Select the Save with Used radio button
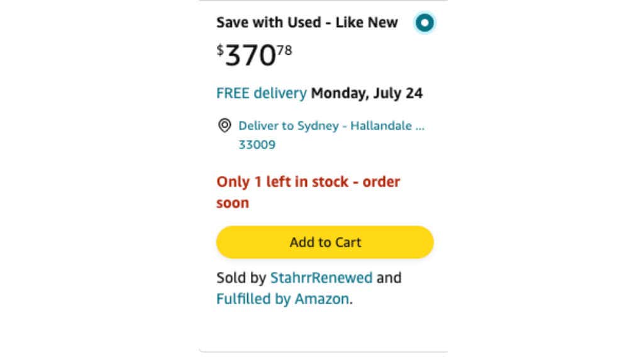The width and height of the screenshot is (644, 362). [x=425, y=23]
